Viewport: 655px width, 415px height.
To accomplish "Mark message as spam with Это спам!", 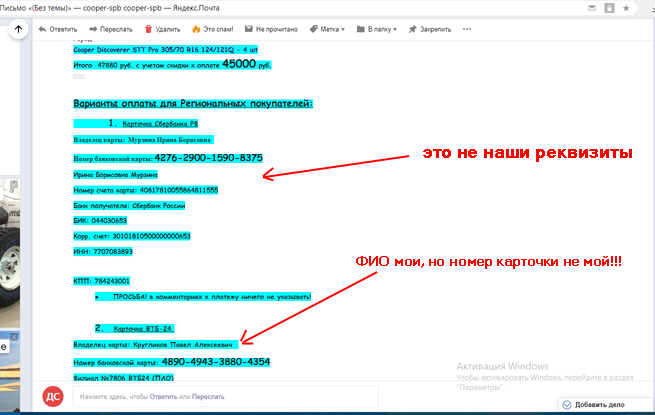I will pos(213,29).
